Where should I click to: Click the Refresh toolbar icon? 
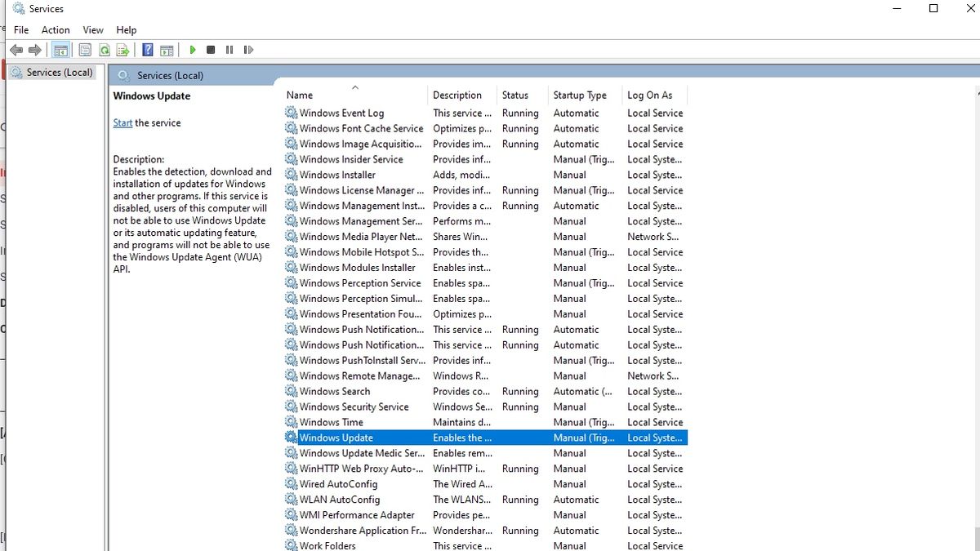coord(105,50)
